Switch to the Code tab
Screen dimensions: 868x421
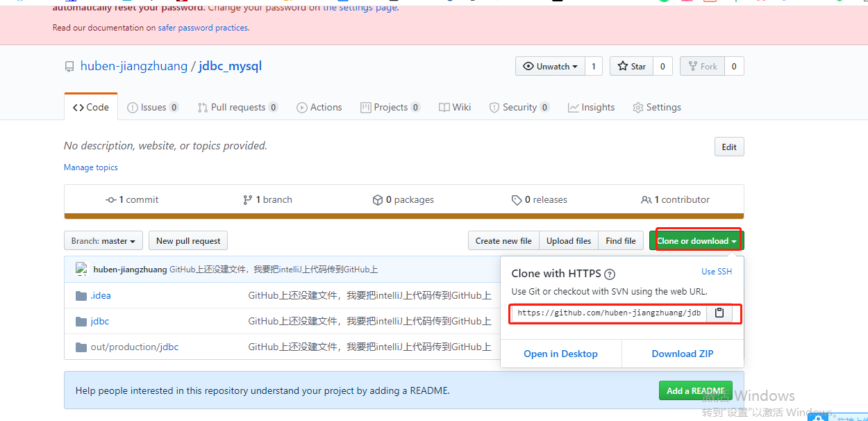pyautogui.click(x=91, y=107)
